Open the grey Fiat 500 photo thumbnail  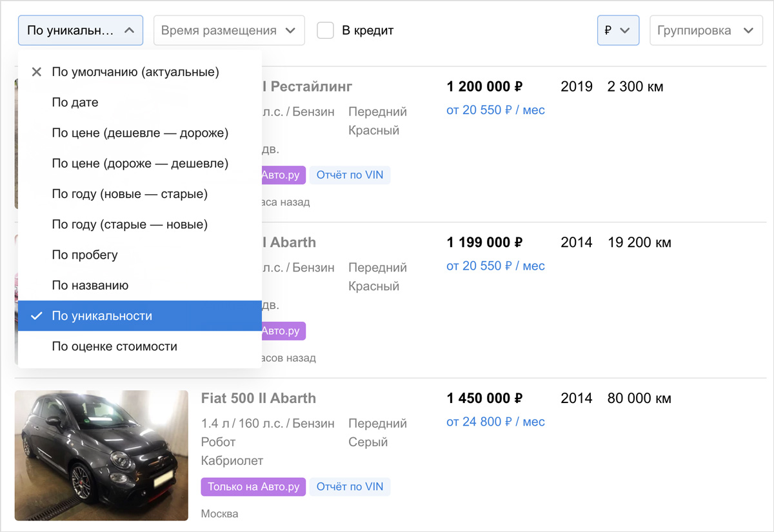coord(101,455)
